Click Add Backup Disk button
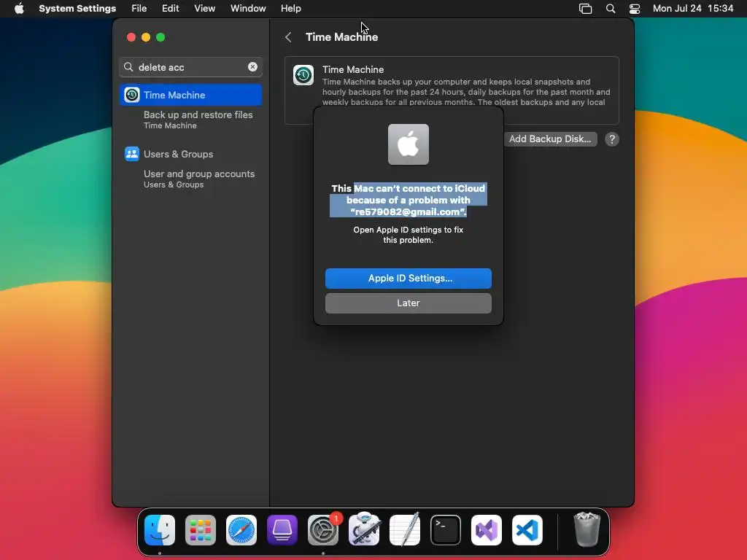This screenshot has height=560, width=747. 550,139
